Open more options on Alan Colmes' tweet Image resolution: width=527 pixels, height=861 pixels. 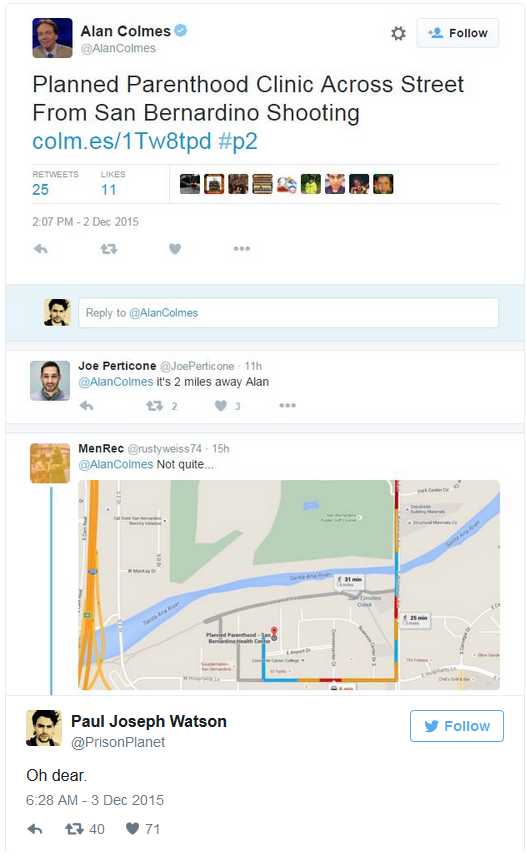pos(242,249)
